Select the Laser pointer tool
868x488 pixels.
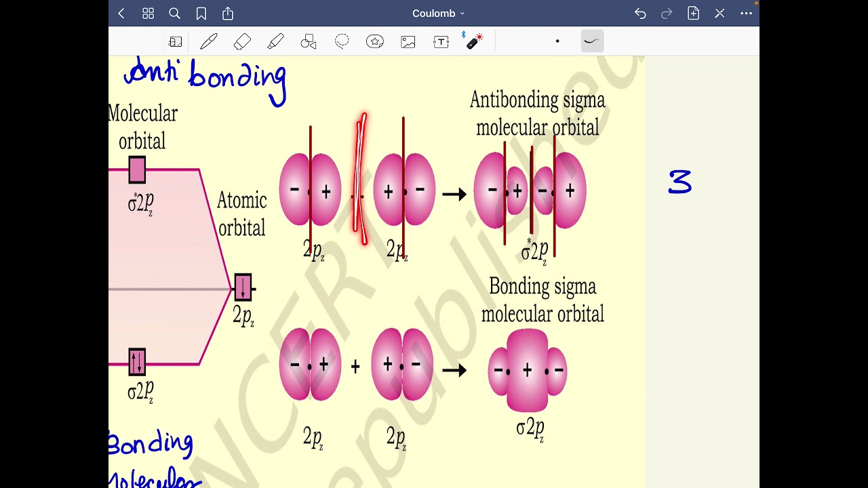click(x=474, y=41)
